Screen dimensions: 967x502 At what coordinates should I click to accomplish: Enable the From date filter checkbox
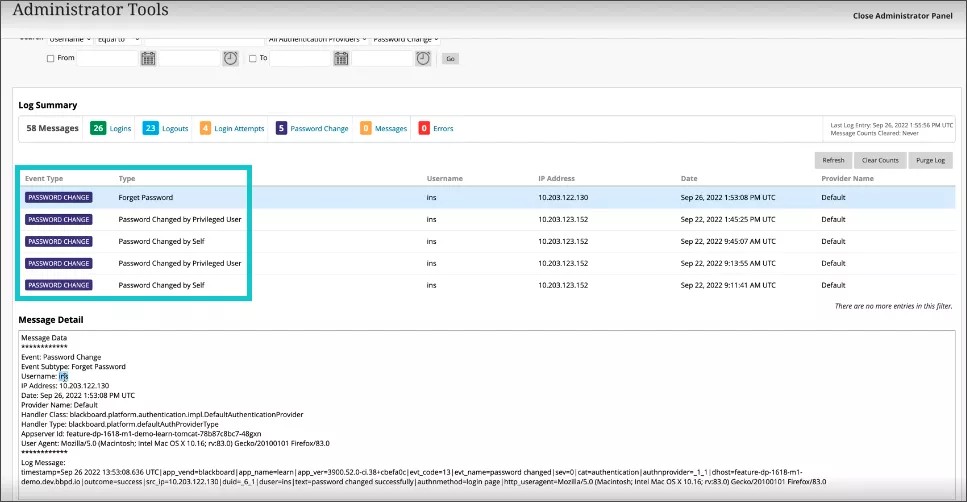click(51, 59)
